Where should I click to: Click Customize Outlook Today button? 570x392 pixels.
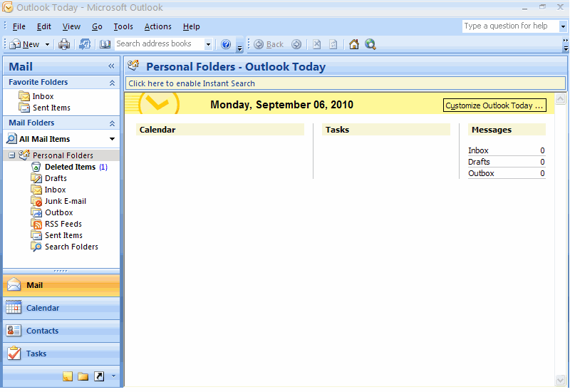click(x=494, y=105)
